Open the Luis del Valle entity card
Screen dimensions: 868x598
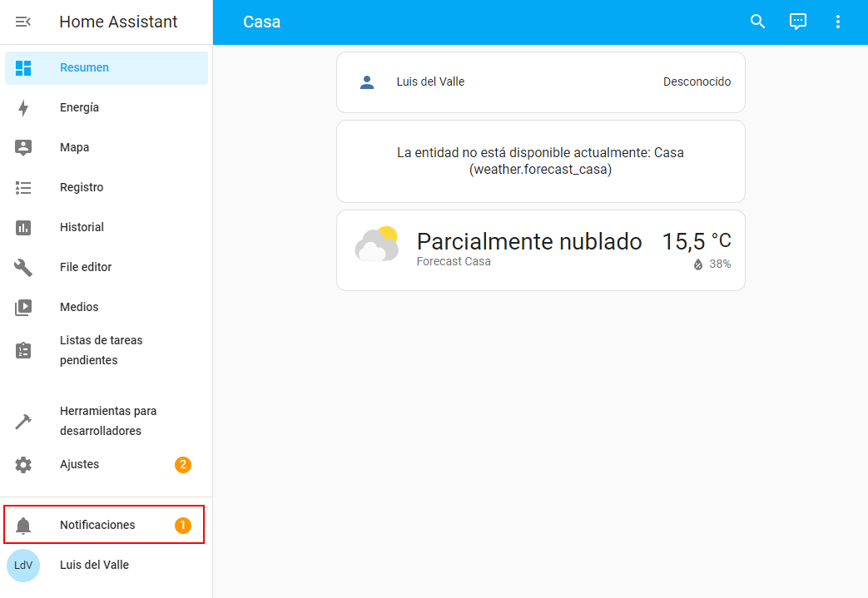[541, 82]
